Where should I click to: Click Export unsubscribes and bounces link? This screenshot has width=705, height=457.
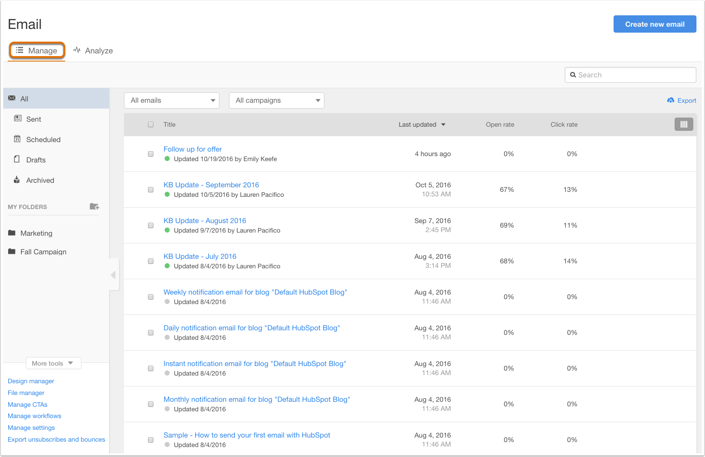tap(56, 439)
